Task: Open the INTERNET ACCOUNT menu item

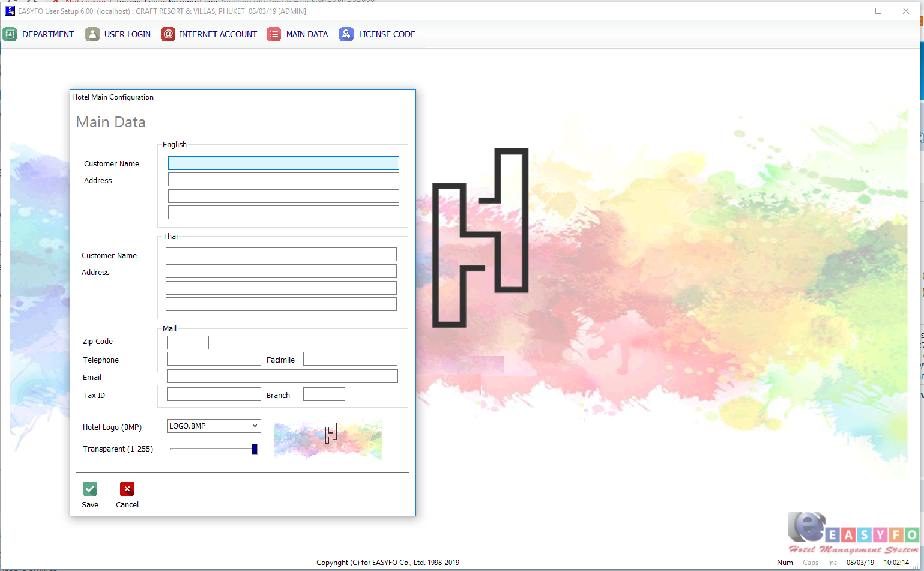Action: click(218, 34)
